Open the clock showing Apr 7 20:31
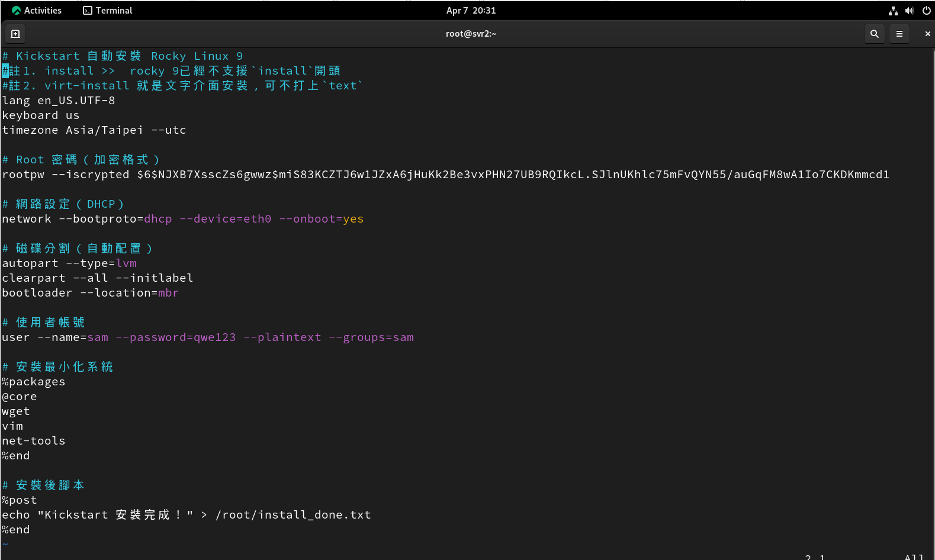The width and height of the screenshot is (935, 560). click(x=471, y=11)
